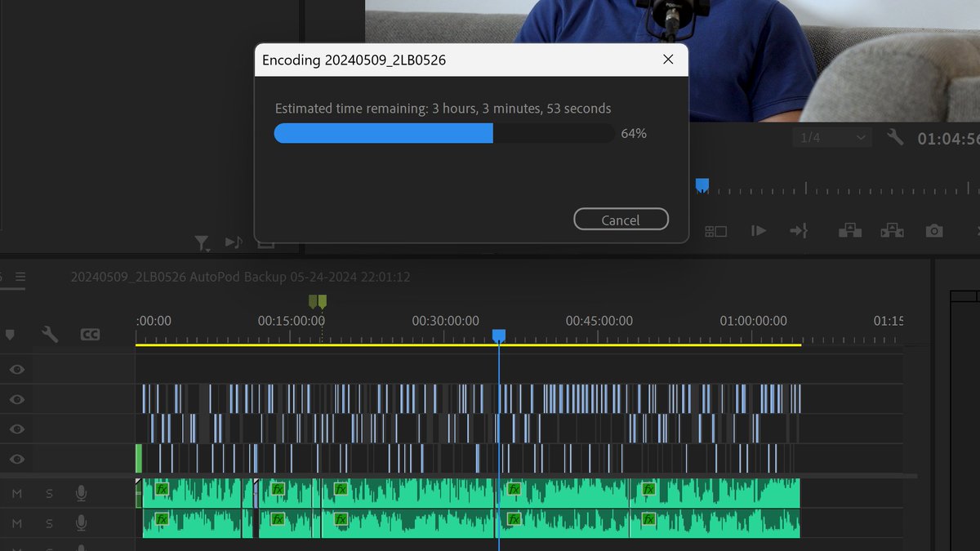Viewport: 980px width, 551px height.
Task: Click the Extract icon below the monitor
Action: [892, 231]
